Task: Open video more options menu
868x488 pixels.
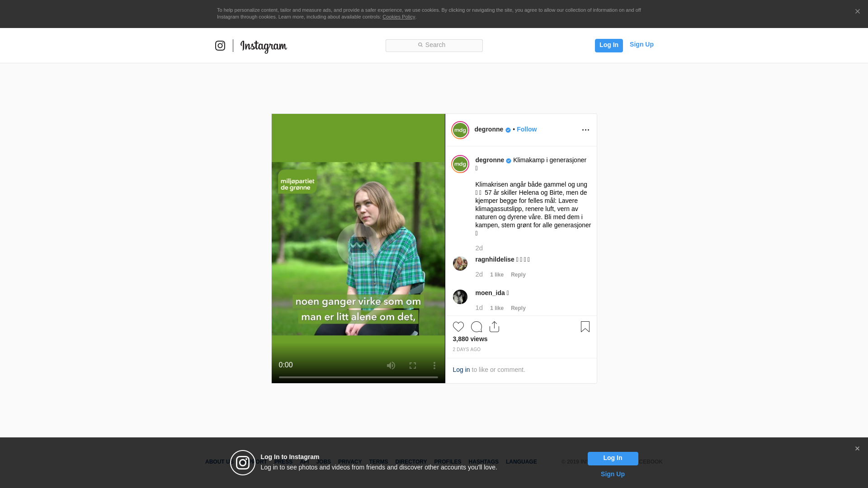Action: [434, 366]
